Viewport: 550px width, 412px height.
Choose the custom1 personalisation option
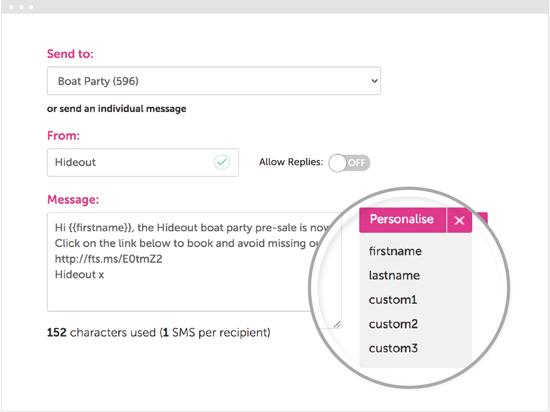pyautogui.click(x=393, y=300)
